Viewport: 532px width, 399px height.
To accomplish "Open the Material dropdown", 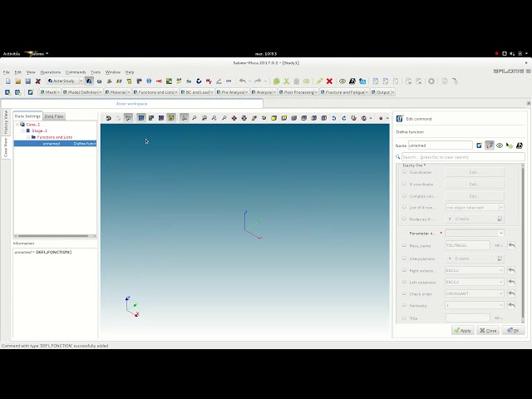I will click(117, 92).
